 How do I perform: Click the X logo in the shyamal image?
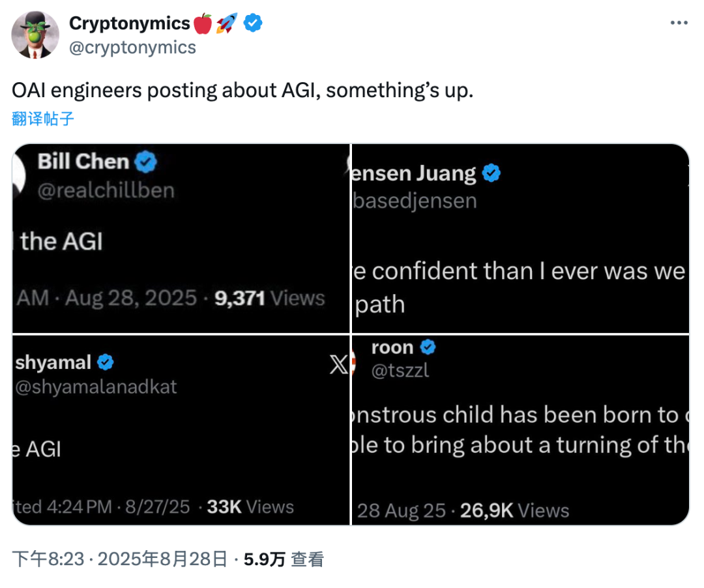(339, 365)
